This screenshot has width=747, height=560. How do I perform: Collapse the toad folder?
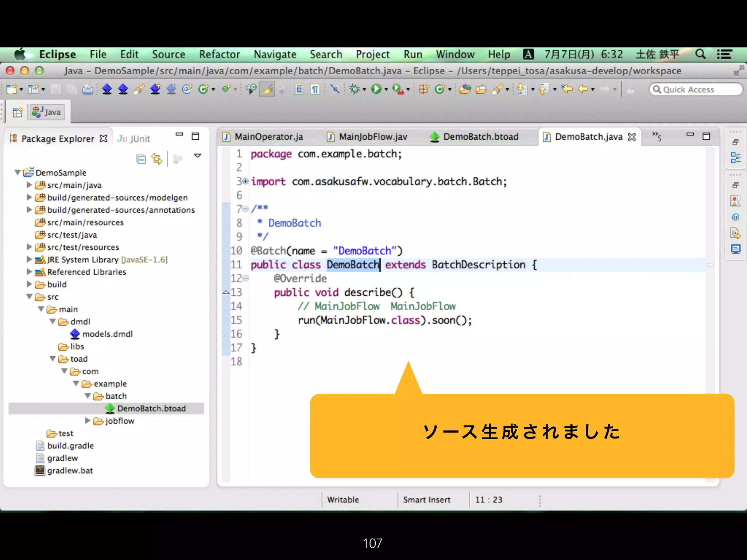click(x=53, y=358)
